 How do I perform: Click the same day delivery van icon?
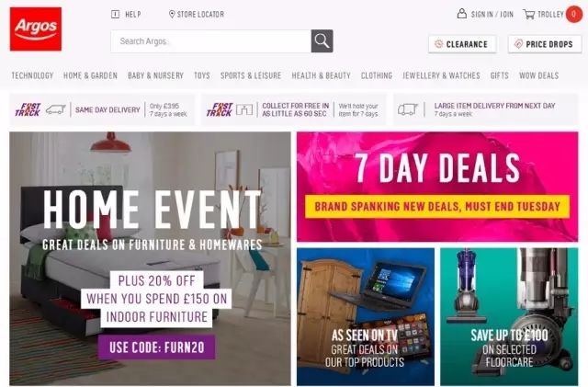pos(56,109)
